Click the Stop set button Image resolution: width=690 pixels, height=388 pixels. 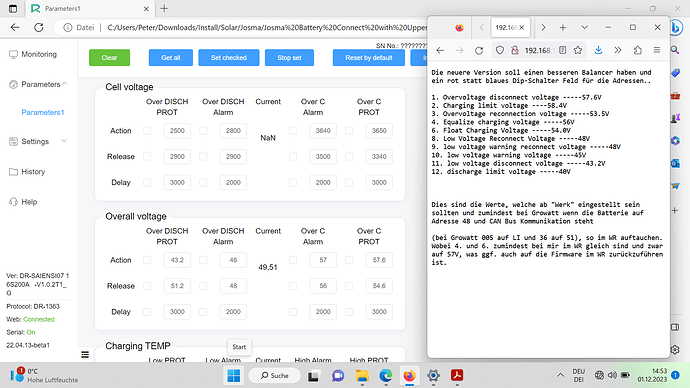coord(289,58)
